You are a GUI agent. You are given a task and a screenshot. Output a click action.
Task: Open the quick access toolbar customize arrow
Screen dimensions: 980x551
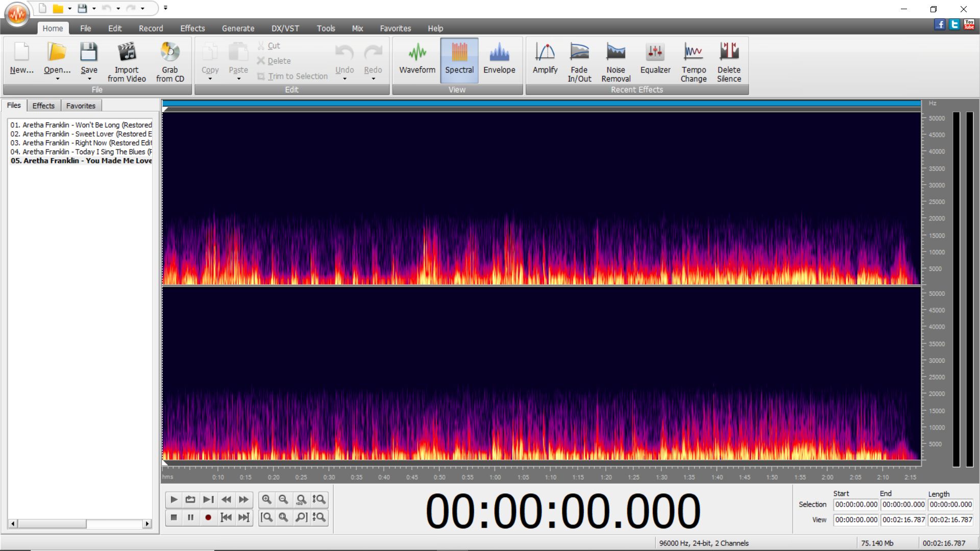point(165,8)
